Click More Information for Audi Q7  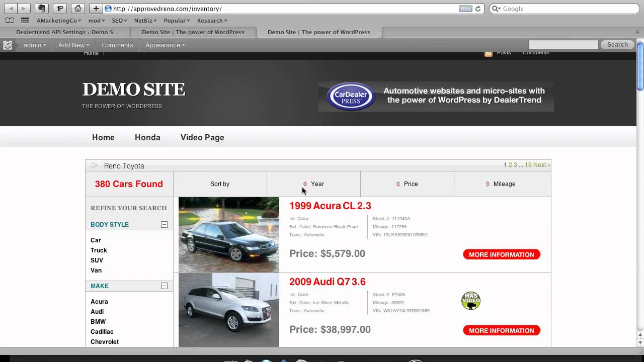502,330
